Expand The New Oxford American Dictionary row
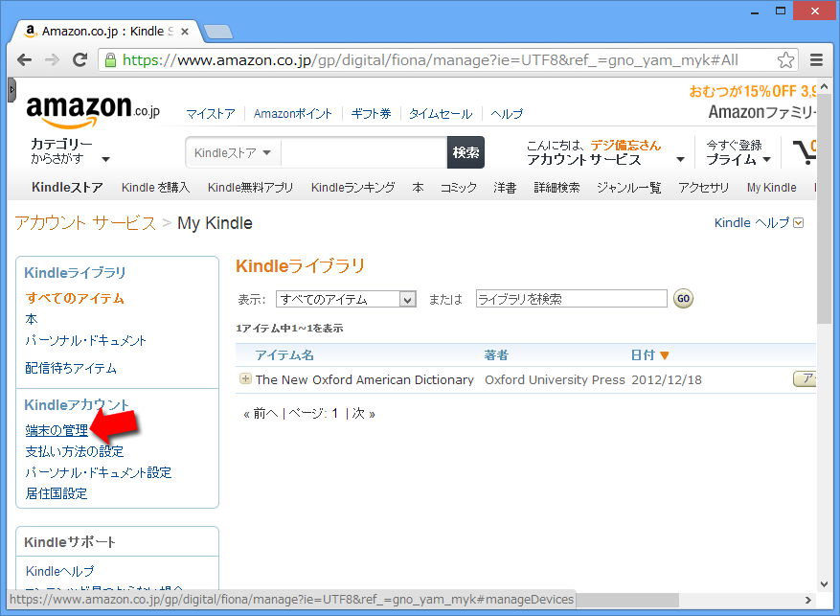 click(245, 379)
